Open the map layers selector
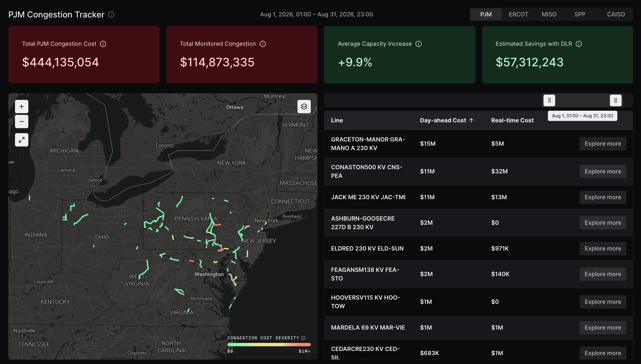641x364 pixels. (304, 107)
